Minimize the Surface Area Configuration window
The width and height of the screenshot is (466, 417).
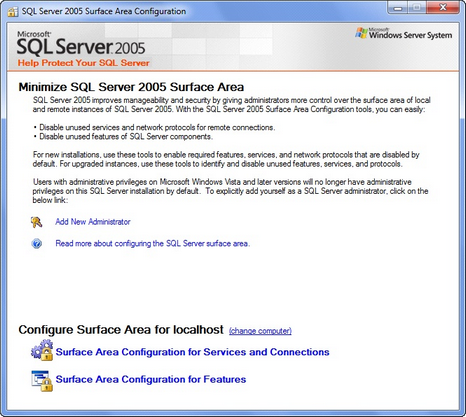click(398, 8)
